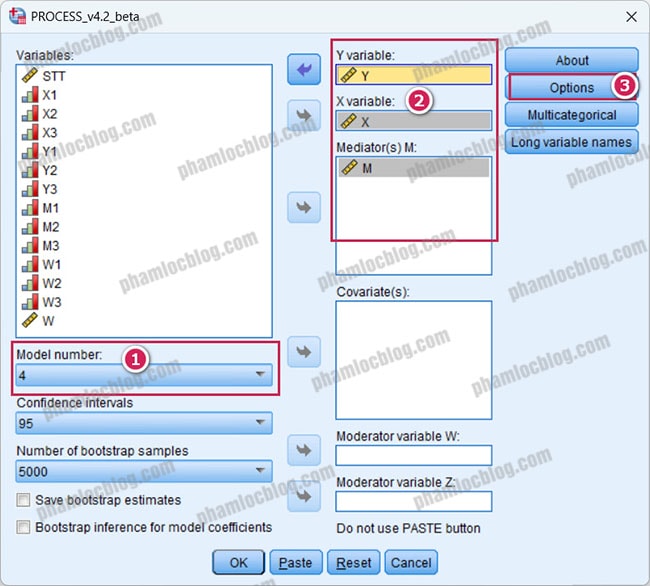Cancel the PROCESS dialog

point(411,562)
